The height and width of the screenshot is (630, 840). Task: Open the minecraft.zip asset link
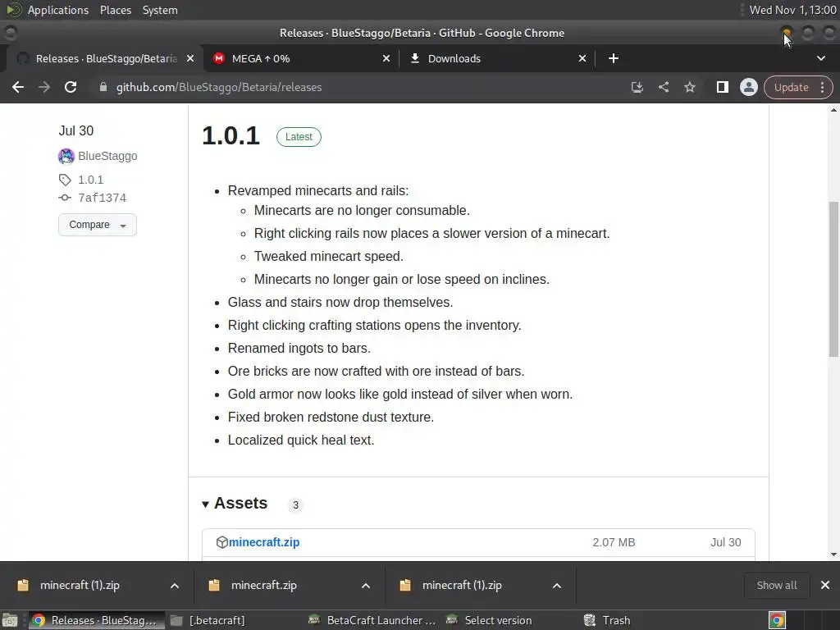click(x=264, y=542)
